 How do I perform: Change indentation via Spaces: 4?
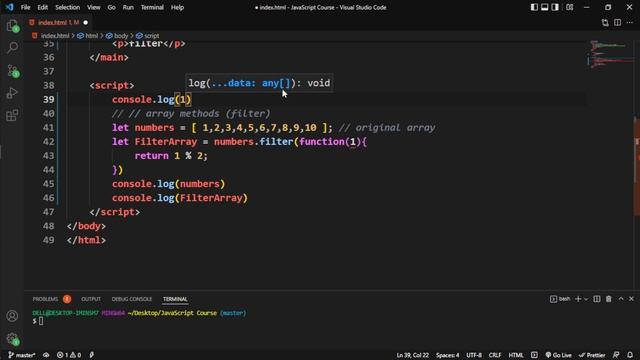coord(447,355)
